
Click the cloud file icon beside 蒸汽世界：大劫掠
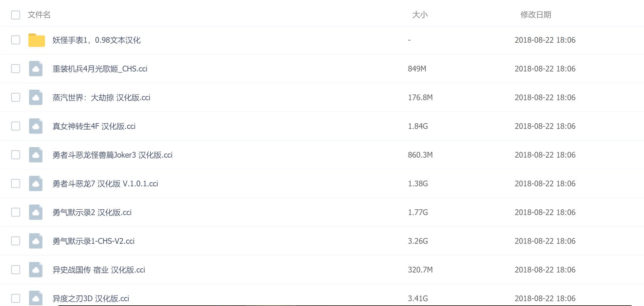click(36, 97)
